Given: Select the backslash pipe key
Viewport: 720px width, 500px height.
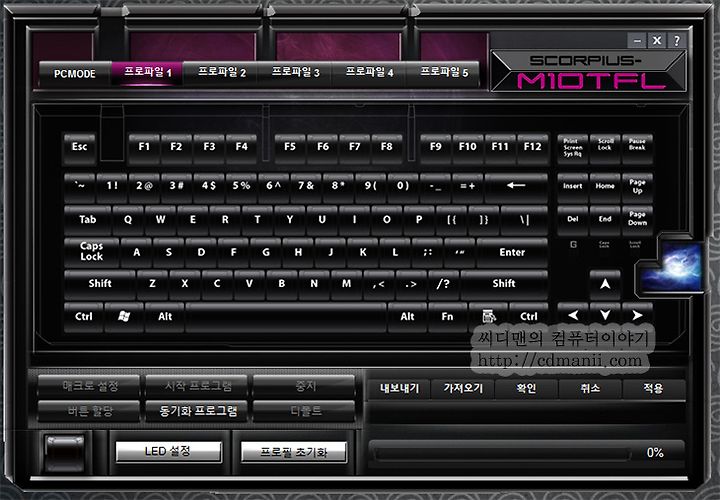Looking at the screenshot, I should point(524,220).
